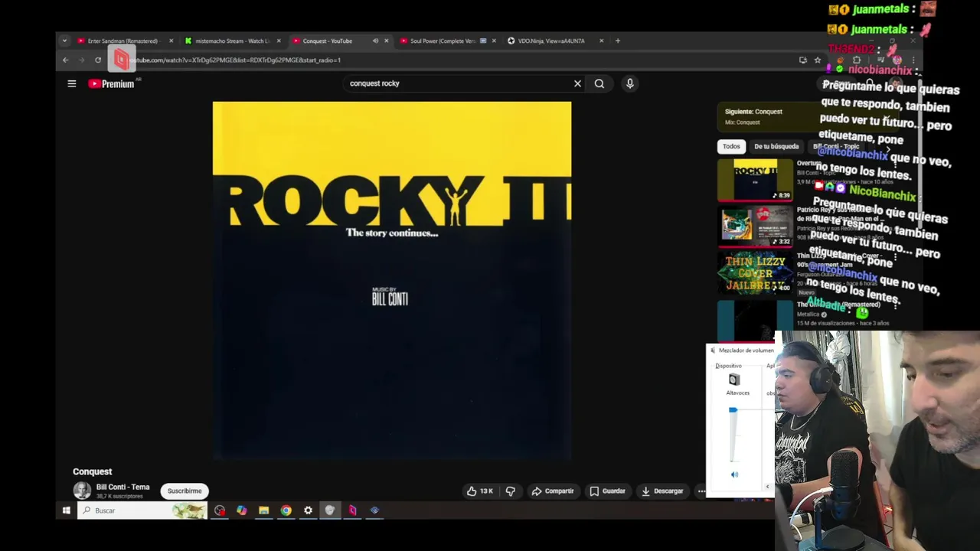Open the Windows Start menu

[x=67, y=510]
